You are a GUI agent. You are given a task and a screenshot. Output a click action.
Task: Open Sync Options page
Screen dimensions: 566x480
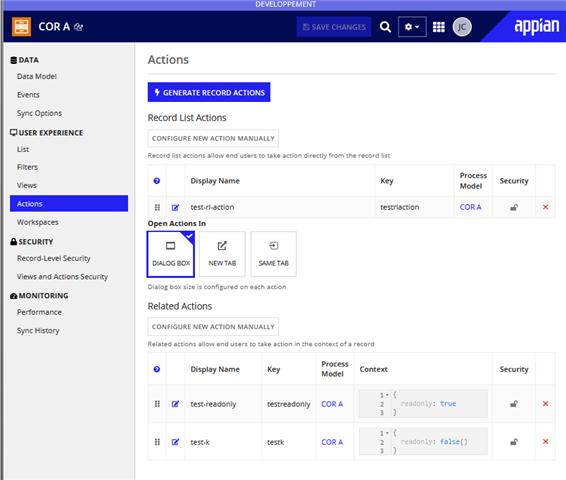39,113
